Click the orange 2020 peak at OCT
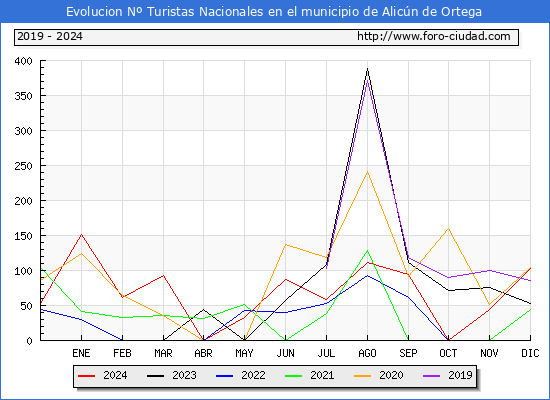Image resolution: width=550 pixels, height=400 pixels. [448, 228]
